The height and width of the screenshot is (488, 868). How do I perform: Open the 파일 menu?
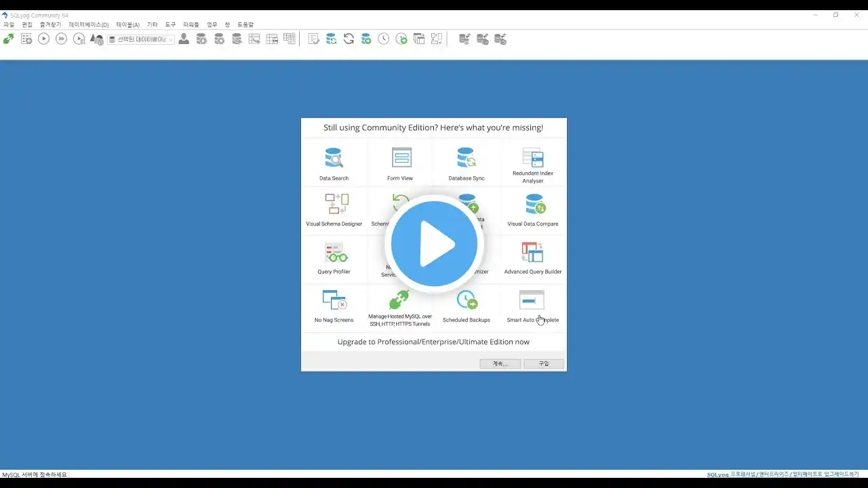pyautogui.click(x=9, y=24)
